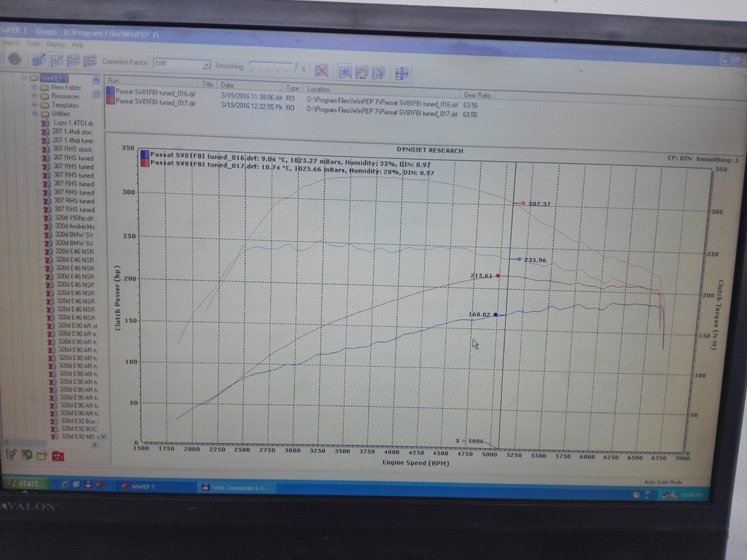
Task: Click the Resources folder icon
Action: click(x=45, y=96)
